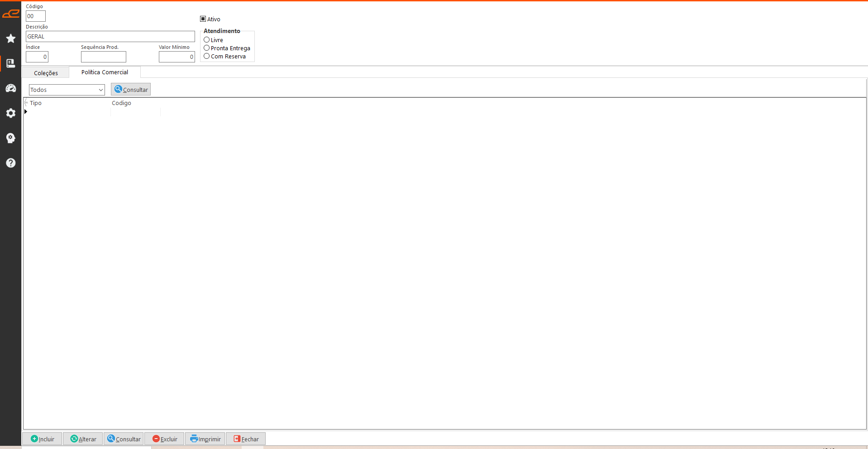Select Com Reserva radio option
This screenshot has width=868, height=449.
(x=207, y=56)
